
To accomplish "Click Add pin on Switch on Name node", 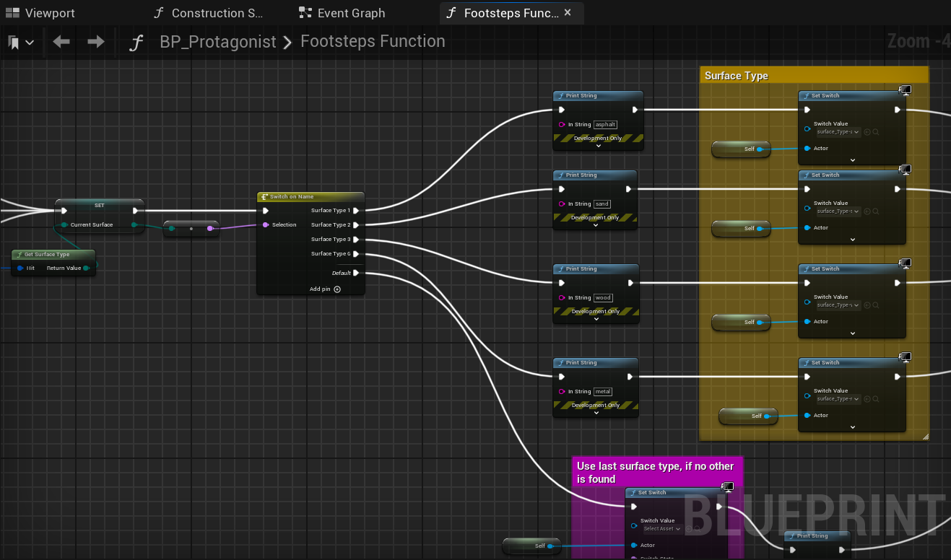I will pos(326,289).
